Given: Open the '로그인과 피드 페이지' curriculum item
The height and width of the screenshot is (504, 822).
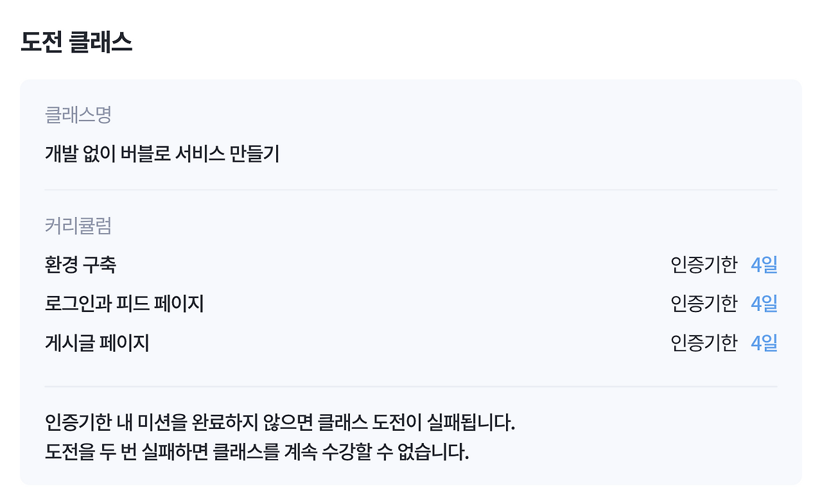Looking at the screenshot, I should (124, 304).
